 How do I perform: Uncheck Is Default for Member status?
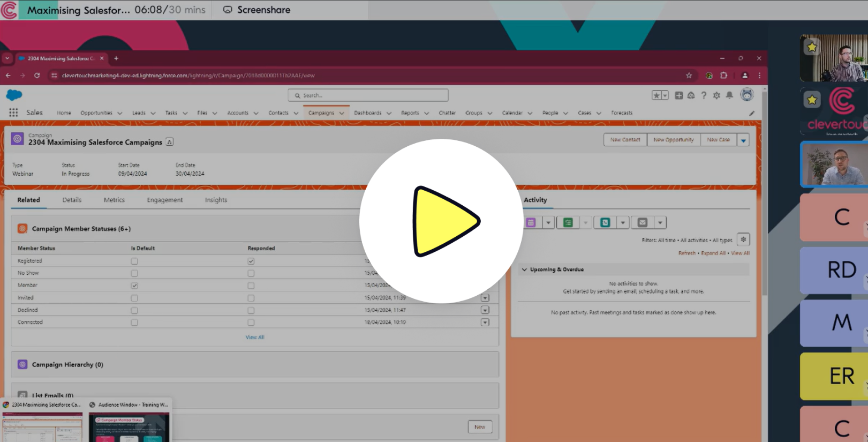tap(134, 286)
